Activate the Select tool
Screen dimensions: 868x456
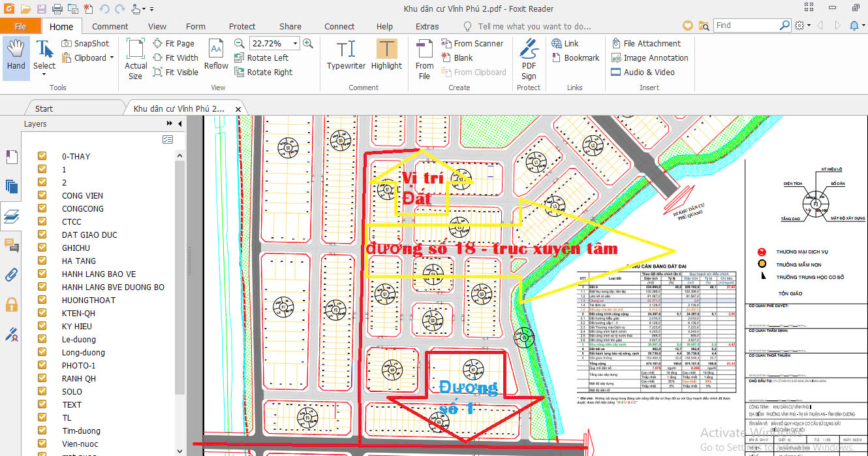tap(44, 56)
